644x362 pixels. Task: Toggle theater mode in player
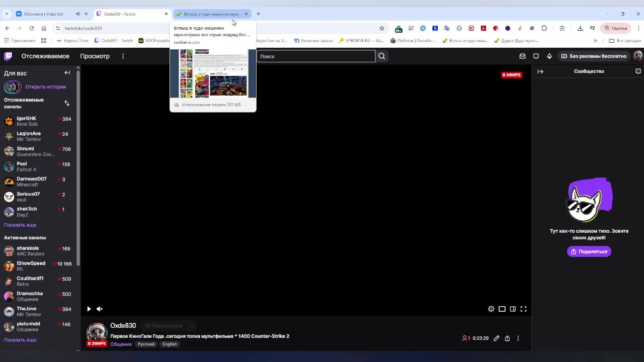tap(502, 309)
